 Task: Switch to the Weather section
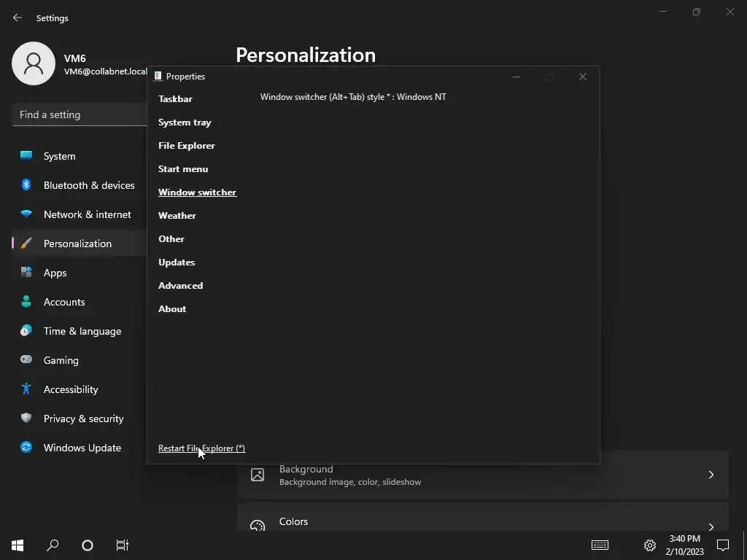pyautogui.click(x=177, y=216)
